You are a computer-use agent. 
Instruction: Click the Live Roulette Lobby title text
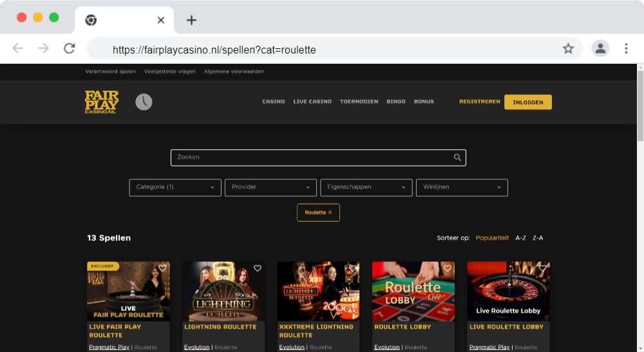[x=506, y=327]
